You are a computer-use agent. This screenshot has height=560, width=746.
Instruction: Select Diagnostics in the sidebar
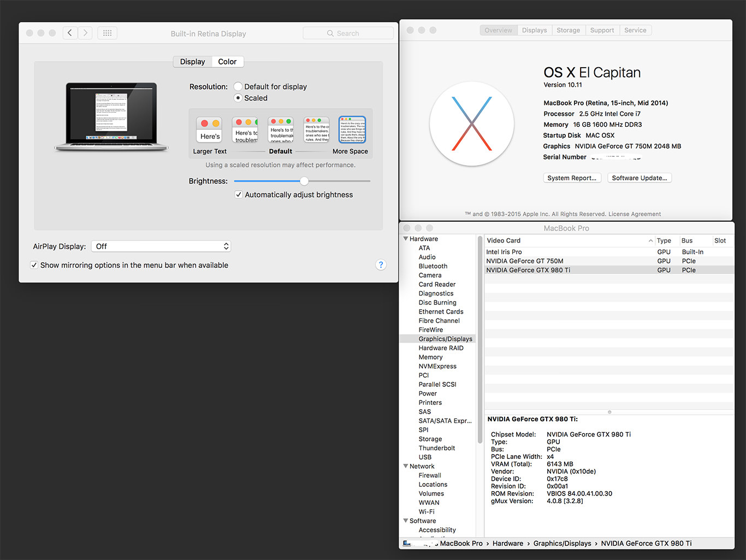[436, 293]
